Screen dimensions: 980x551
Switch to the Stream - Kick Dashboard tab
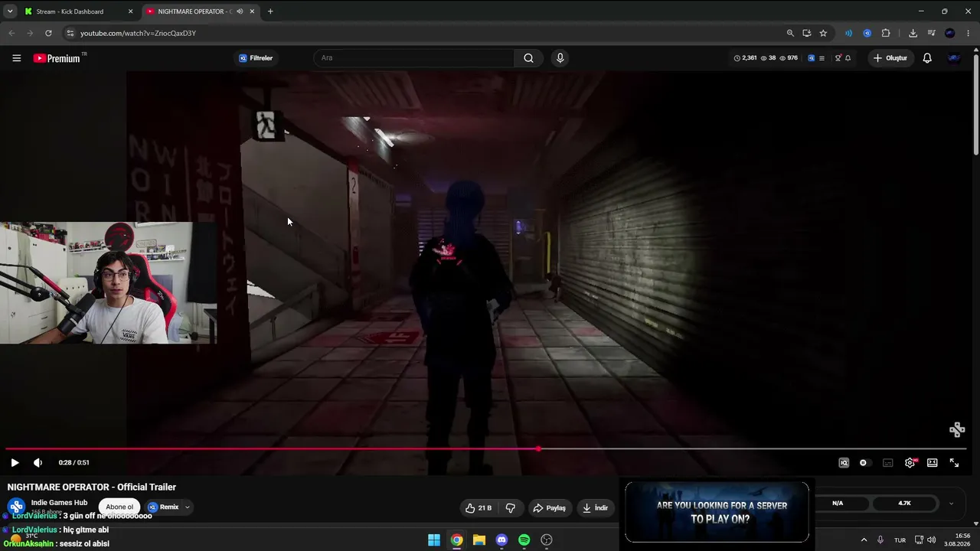tap(78, 11)
